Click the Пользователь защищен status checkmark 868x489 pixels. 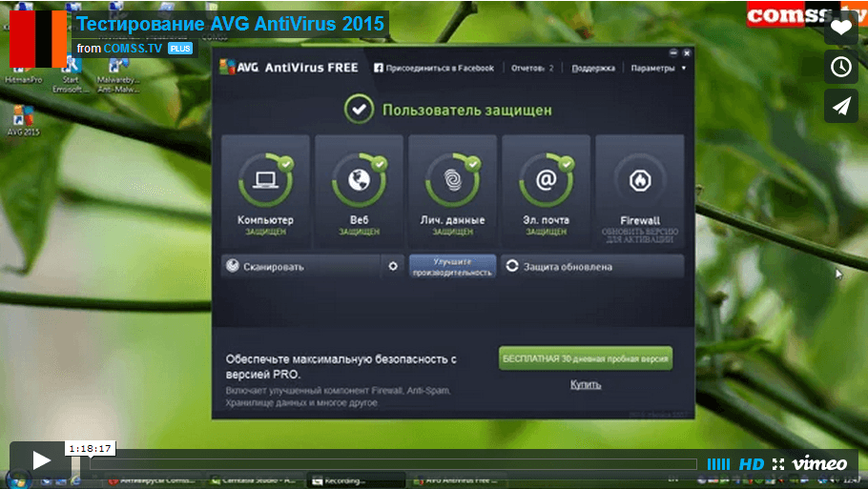point(359,109)
